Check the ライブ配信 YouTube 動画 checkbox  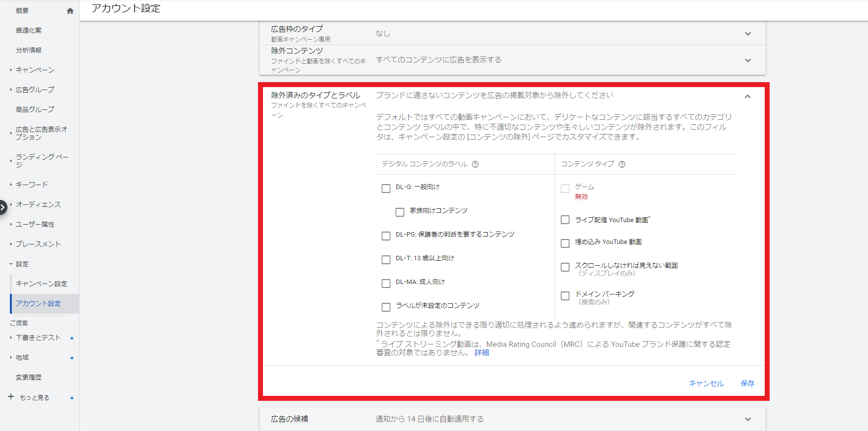click(x=565, y=219)
